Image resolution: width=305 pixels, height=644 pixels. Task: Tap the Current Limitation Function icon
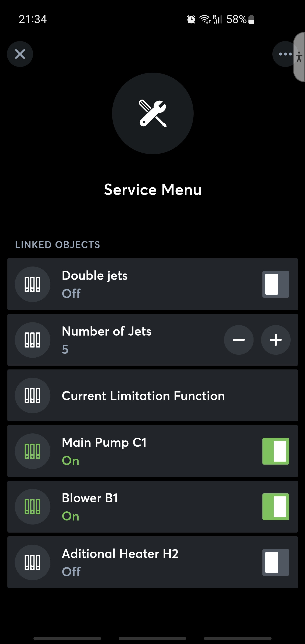32,396
